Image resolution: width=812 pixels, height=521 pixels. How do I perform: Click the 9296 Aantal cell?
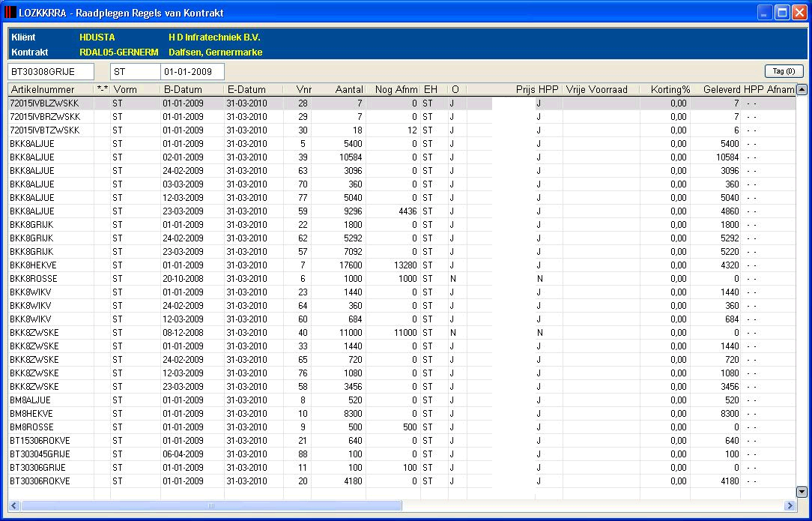point(339,211)
